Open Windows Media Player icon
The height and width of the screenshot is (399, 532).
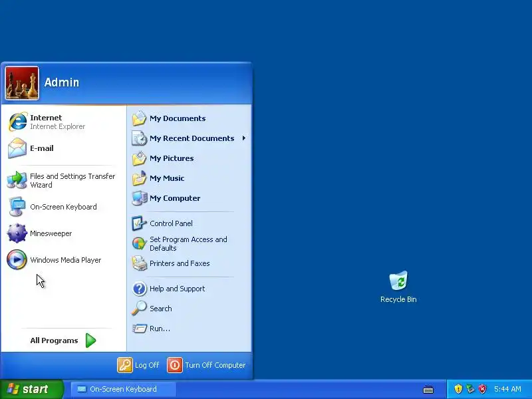point(17,259)
